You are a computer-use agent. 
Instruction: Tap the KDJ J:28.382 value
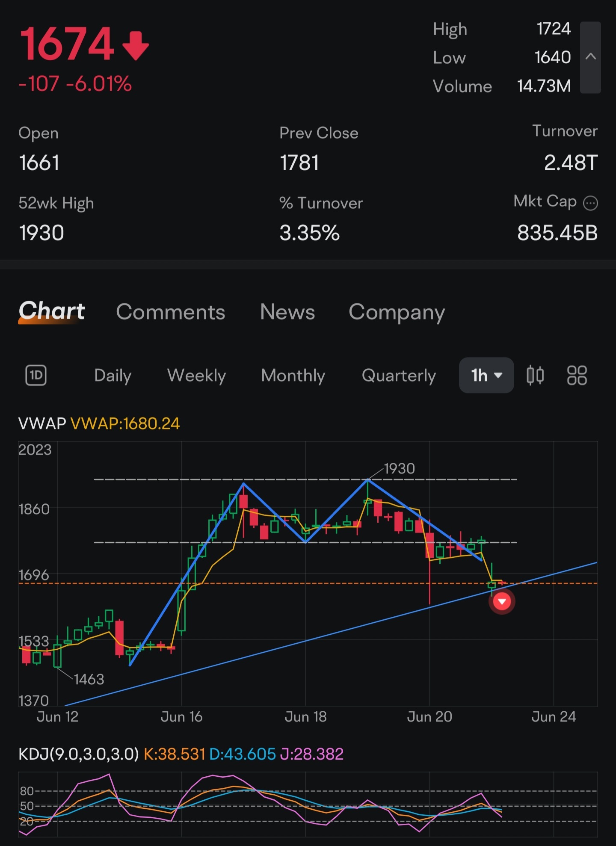[312, 754]
